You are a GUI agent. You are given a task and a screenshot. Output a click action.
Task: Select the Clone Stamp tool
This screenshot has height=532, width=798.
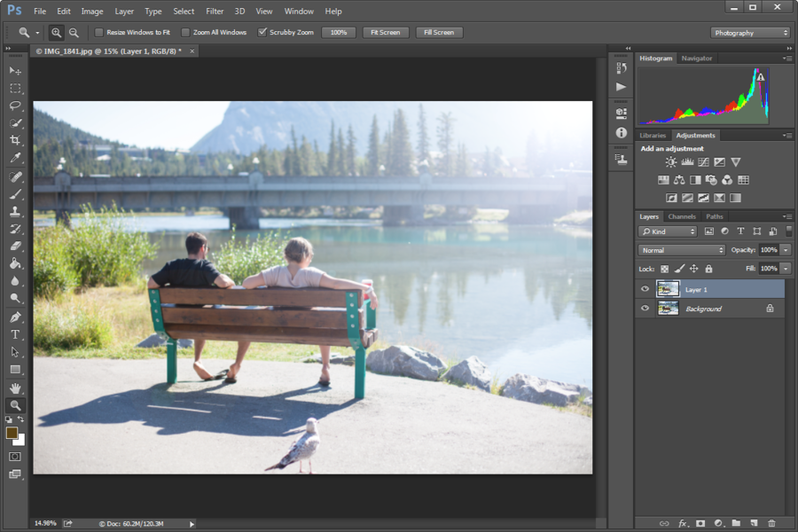pyautogui.click(x=15, y=212)
